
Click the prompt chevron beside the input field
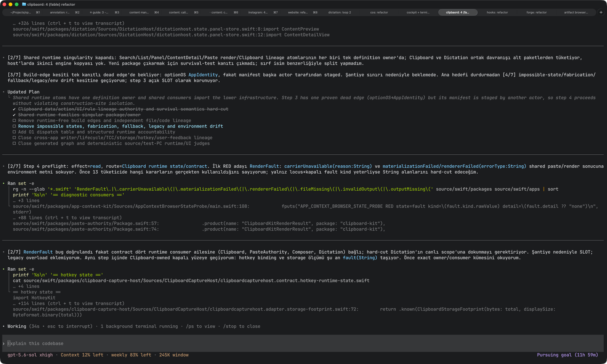click(4, 344)
